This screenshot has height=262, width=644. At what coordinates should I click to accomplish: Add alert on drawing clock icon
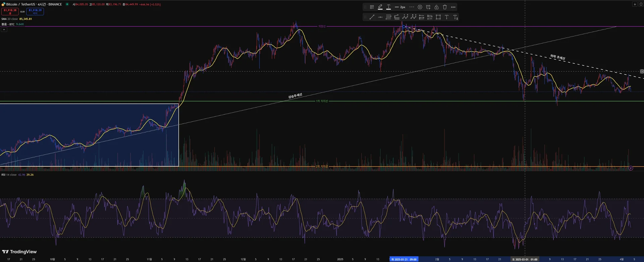428,7
